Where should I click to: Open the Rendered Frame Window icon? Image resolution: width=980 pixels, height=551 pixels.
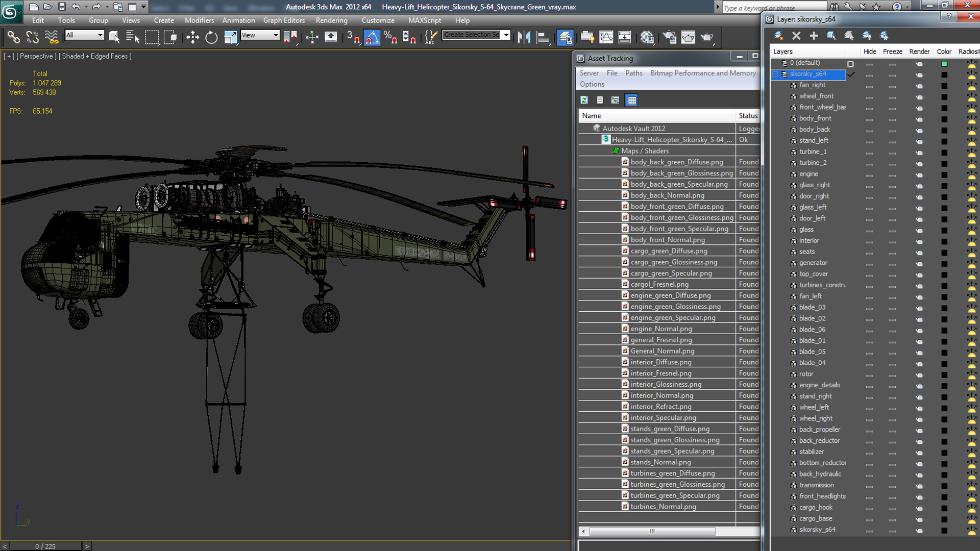[x=688, y=37]
